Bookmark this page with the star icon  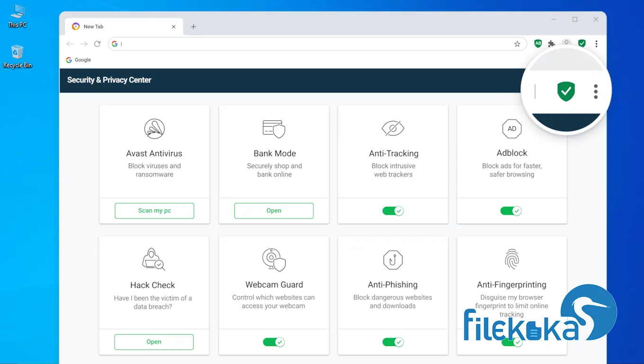point(517,44)
